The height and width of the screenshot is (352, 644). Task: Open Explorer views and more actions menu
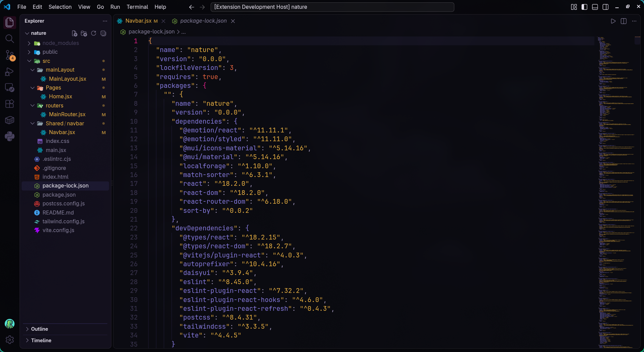tap(105, 21)
